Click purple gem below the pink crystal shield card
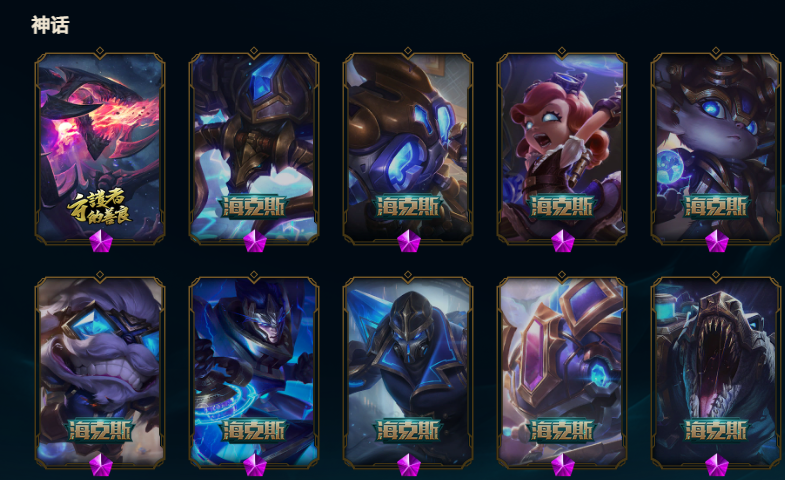785x480 pixels. coord(563,465)
